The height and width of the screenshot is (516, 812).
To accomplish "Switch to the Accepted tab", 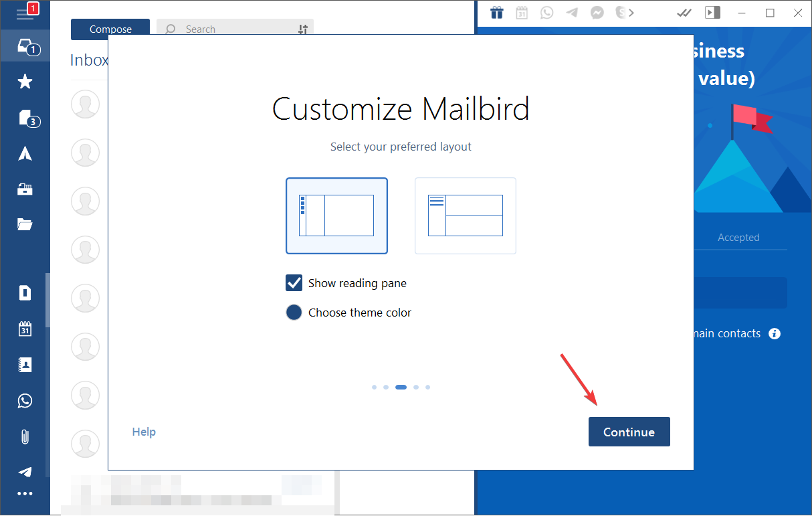I will click(738, 238).
